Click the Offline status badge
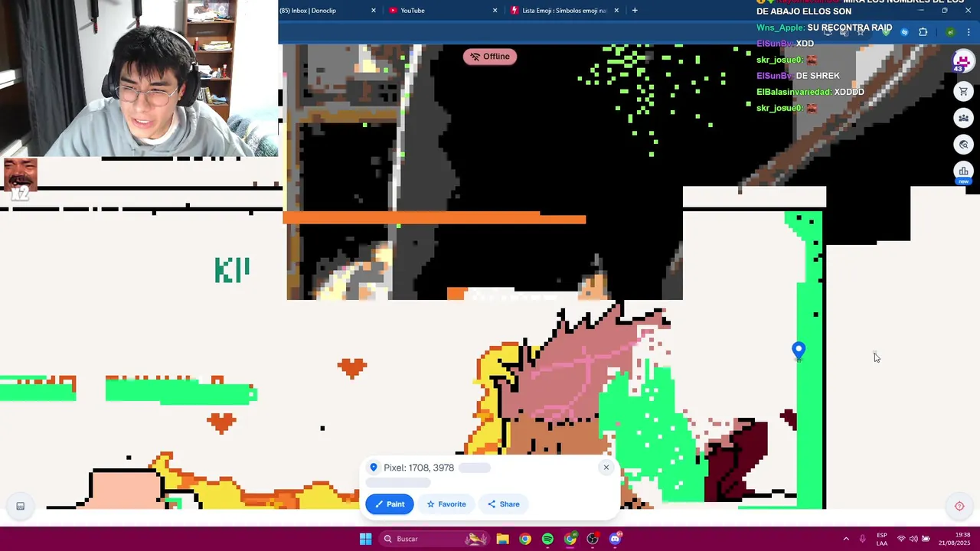The image size is (980, 551). 490,57
